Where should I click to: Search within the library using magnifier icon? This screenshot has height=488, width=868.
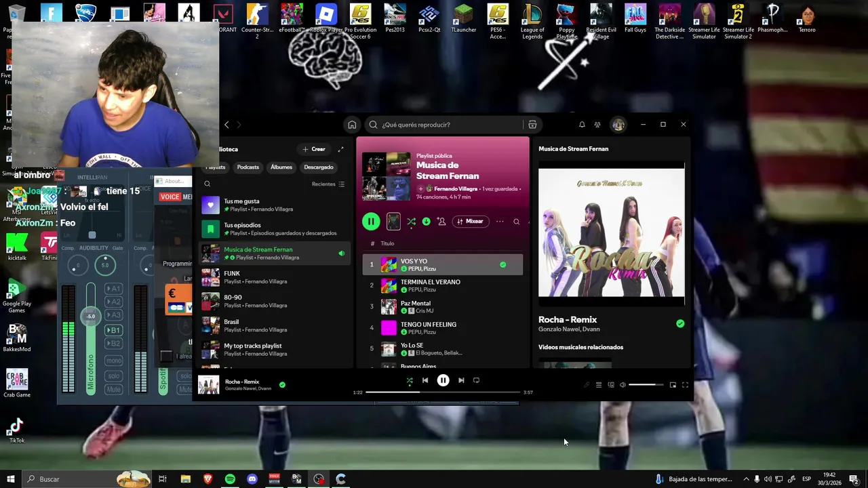click(208, 184)
